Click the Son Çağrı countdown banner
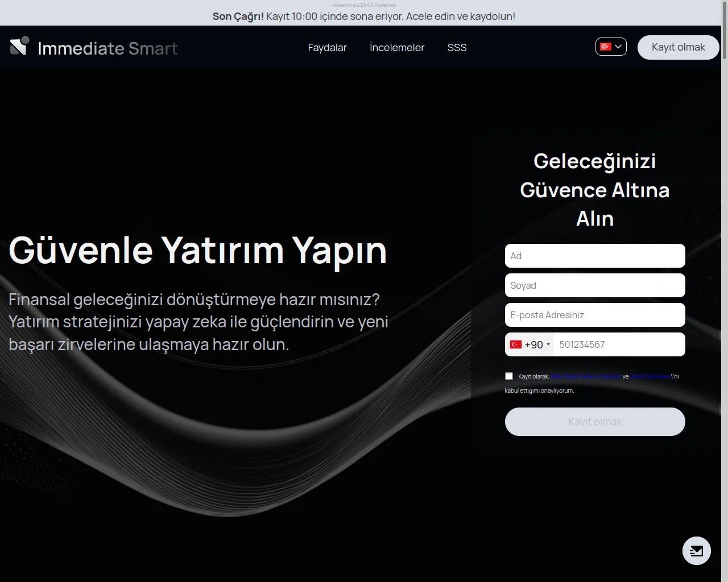 tap(364, 16)
